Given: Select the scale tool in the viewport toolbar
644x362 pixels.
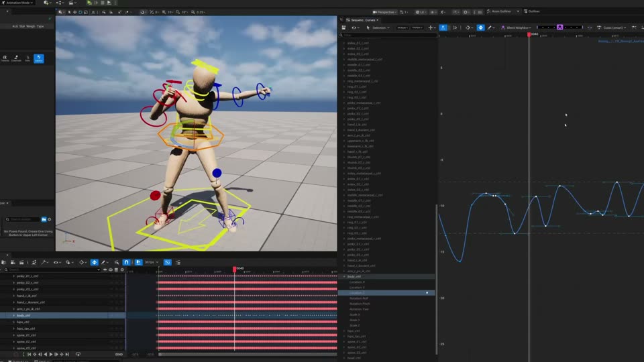Looking at the screenshot, I should coord(85,12).
